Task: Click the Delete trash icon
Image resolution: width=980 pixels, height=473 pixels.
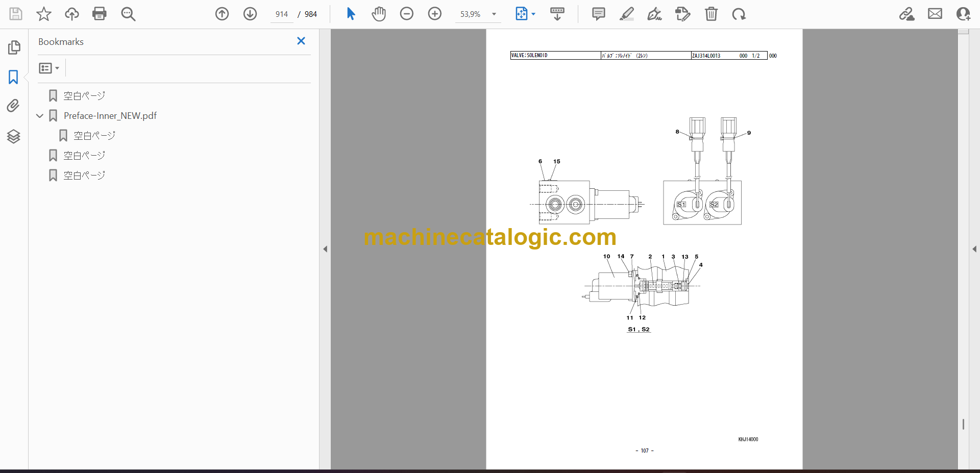Action: 711,14
